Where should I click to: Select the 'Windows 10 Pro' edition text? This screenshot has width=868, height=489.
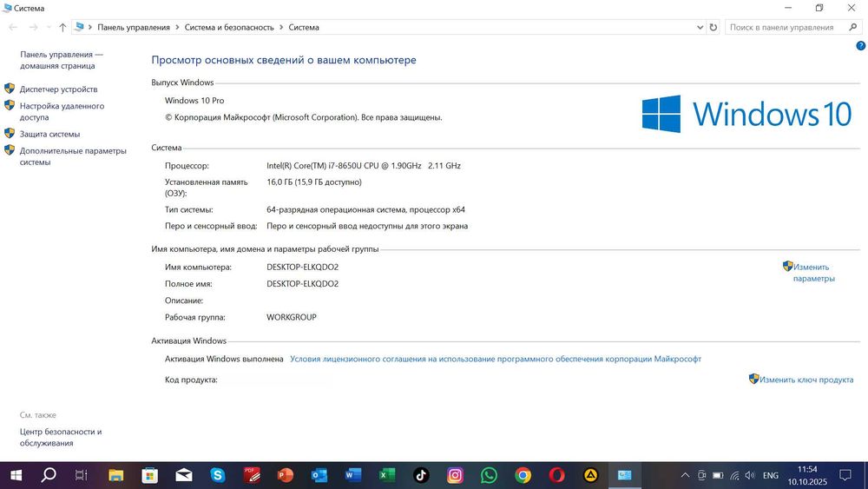click(x=194, y=100)
